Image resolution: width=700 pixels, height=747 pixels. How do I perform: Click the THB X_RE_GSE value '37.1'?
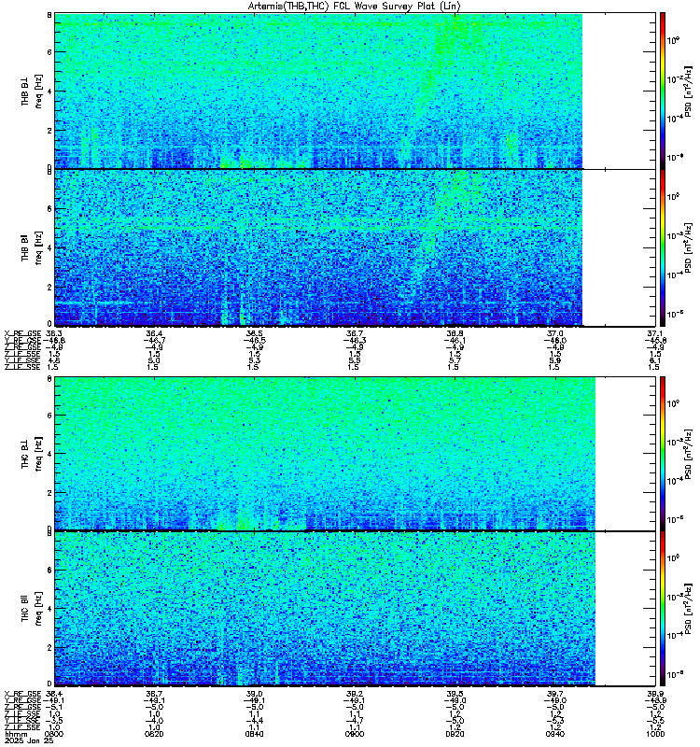tap(655, 333)
